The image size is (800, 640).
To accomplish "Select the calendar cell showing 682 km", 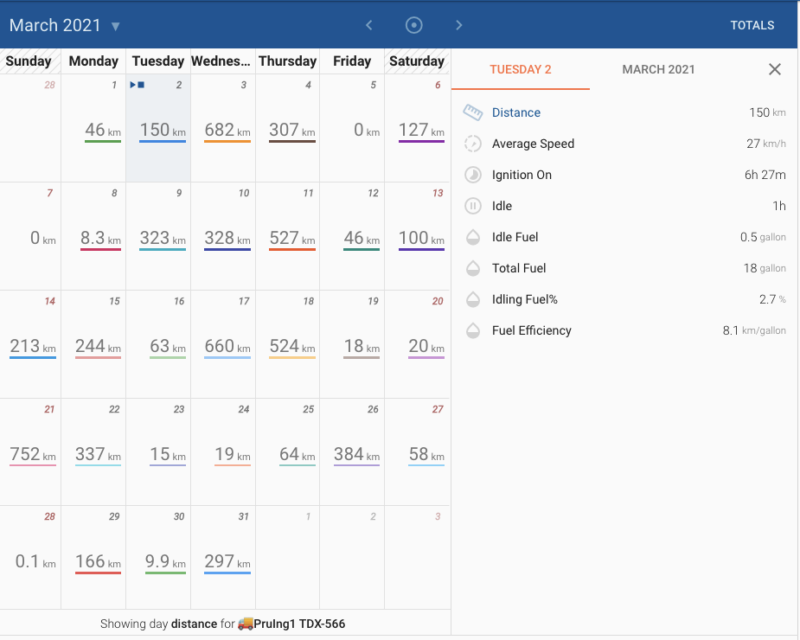I will (222, 130).
